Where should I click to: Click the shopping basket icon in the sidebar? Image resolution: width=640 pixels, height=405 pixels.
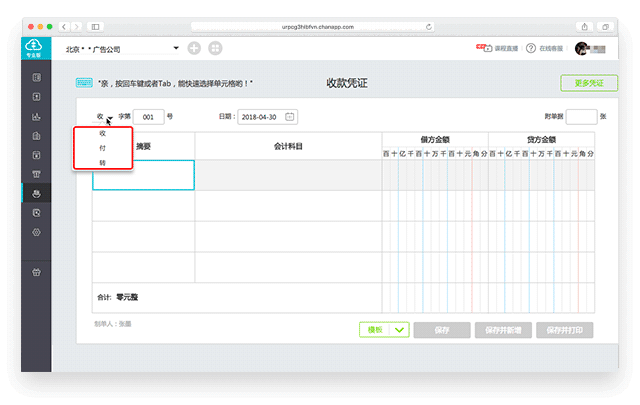tap(36, 271)
